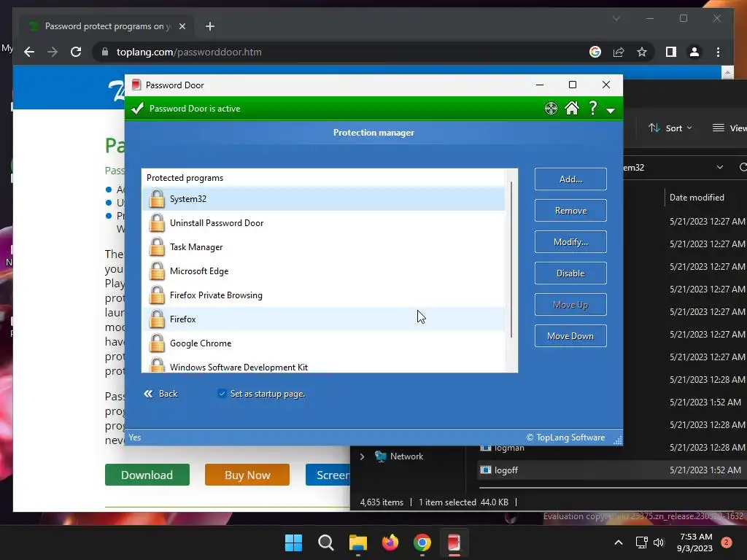The image size is (747, 560).
Task: Click the Move Up button
Action: [x=570, y=305]
